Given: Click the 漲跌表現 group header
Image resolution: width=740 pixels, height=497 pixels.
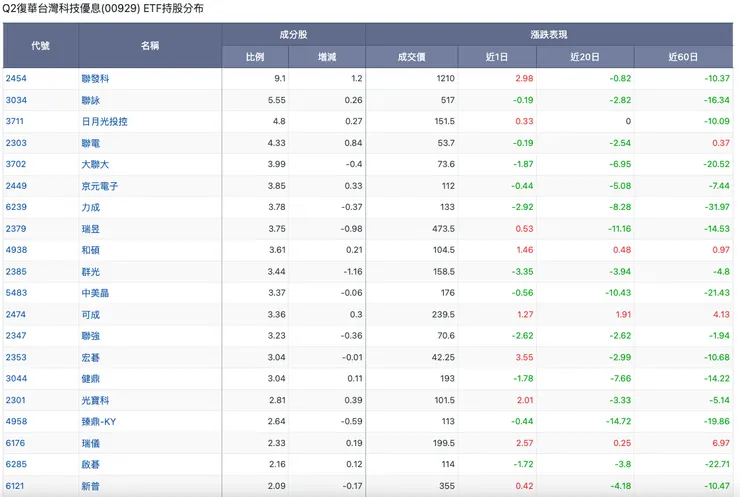Looking at the screenshot, I should pos(549,34).
